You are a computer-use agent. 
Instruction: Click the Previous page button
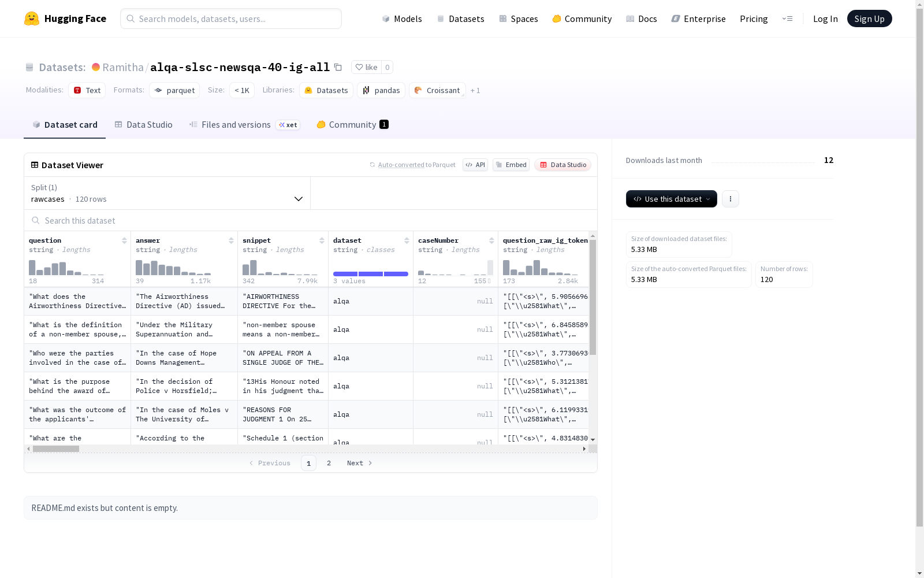pos(270,463)
